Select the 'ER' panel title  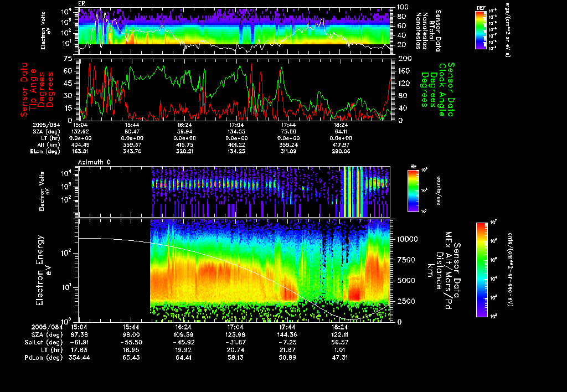coord(81,3)
